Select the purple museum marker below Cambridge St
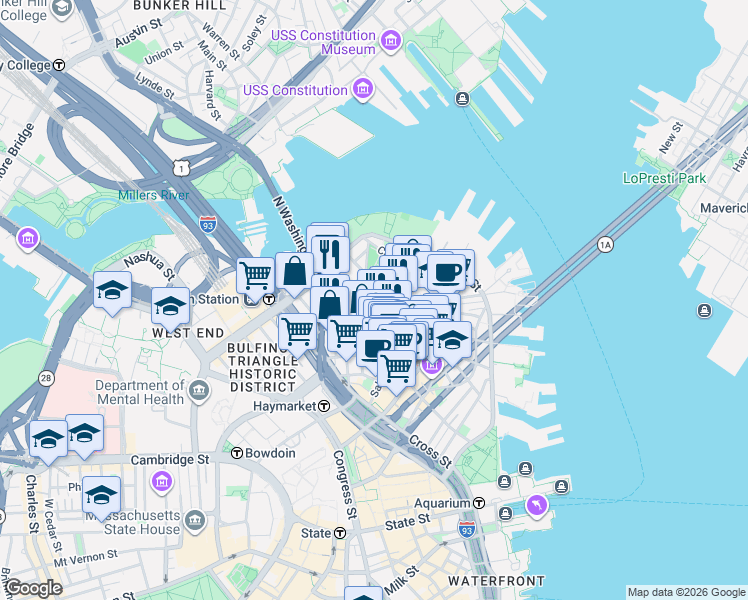The width and height of the screenshot is (748, 600). tap(162, 482)
